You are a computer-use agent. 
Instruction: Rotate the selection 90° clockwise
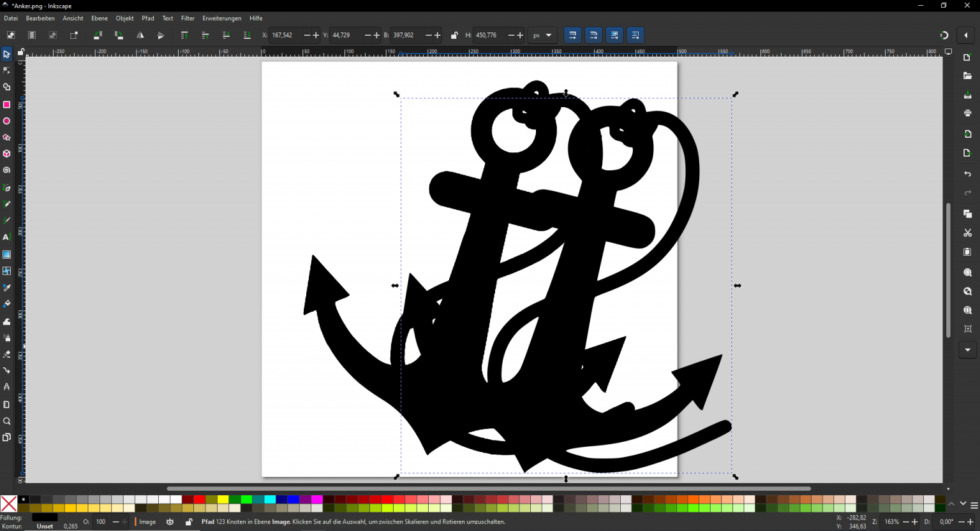(119, 35)
